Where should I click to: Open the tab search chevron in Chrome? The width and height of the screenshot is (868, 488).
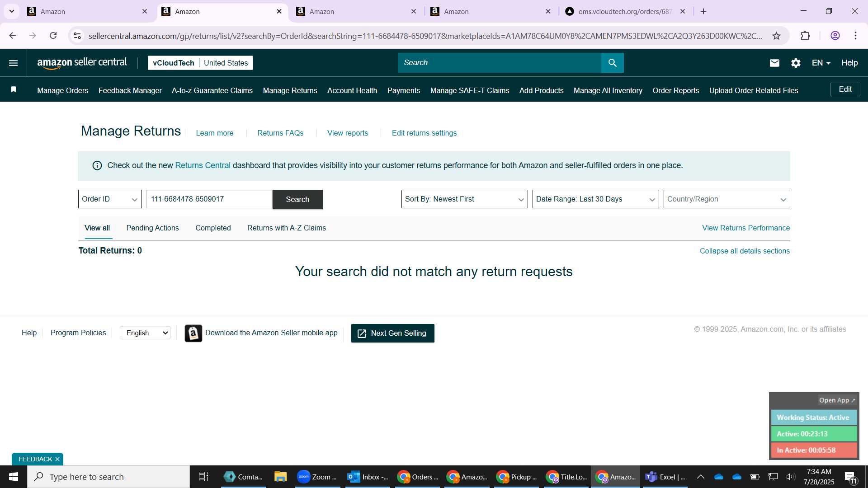[12, 11]
